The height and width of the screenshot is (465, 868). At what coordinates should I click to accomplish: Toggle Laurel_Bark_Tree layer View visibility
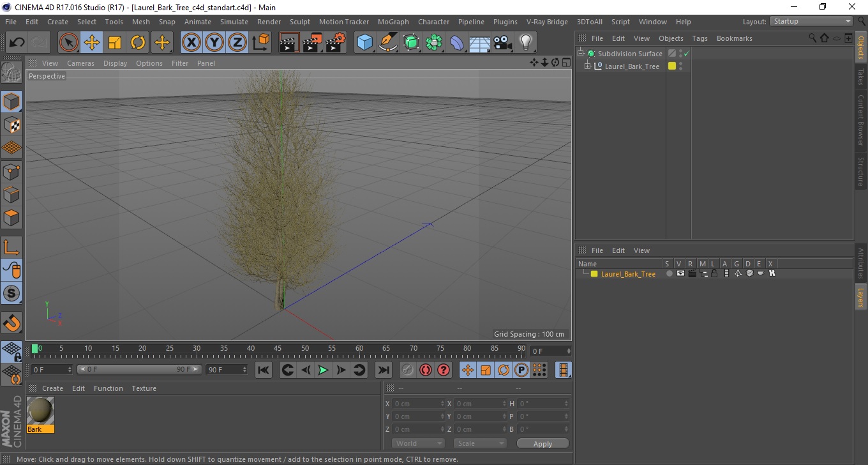[x=680, y=273]
